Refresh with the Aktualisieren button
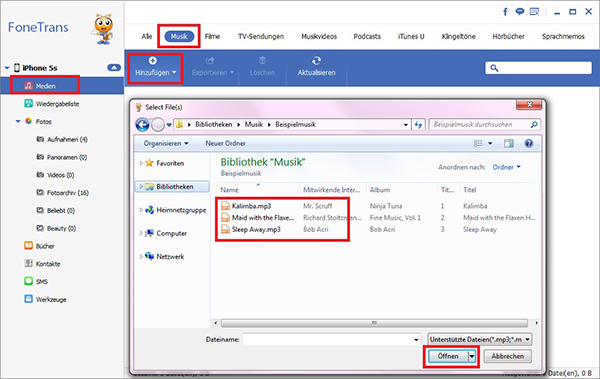The width and height of the screenshot is (600, 379). [x=316, y=67]
